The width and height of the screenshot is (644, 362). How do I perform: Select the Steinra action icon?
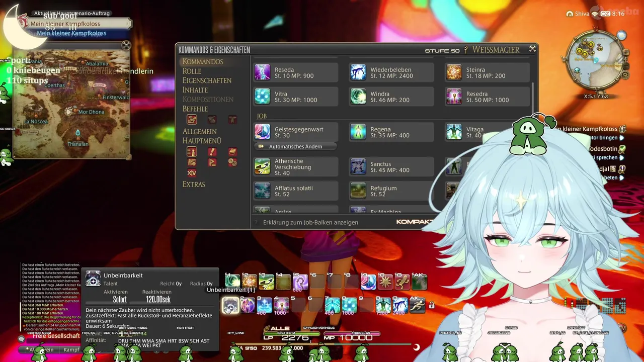pyautogui.click(x=454, y=72)
